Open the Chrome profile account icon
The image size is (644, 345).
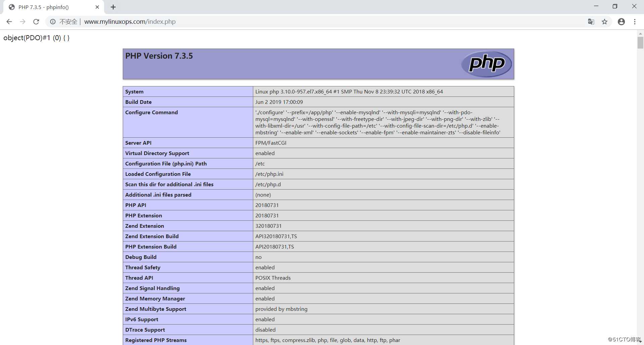click(621, 22)
